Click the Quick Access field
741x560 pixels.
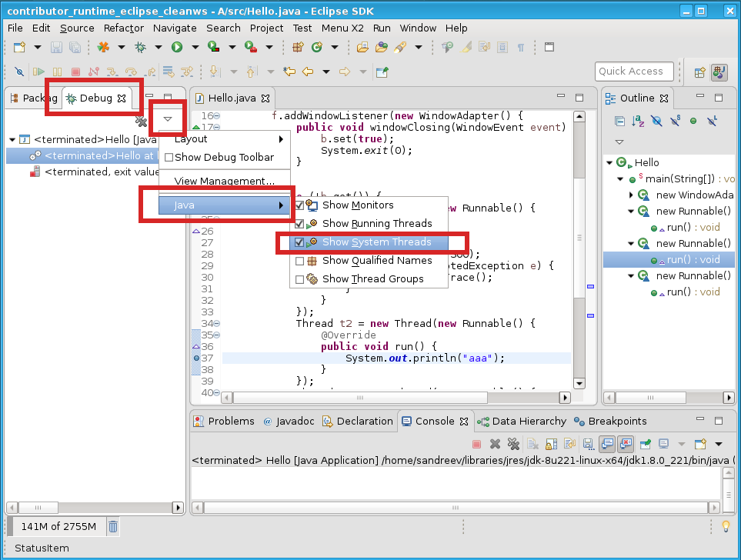[x=634, y=72]
